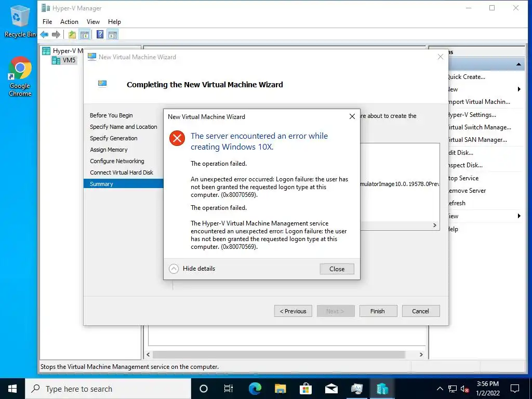Open Mail app from taskbar
Screen dimensions: 532x399
click(x=331, y=389)
